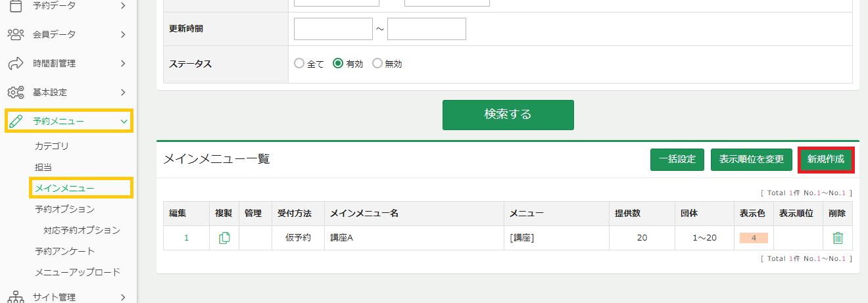Click the 一括設定 button

coord(677,159)
